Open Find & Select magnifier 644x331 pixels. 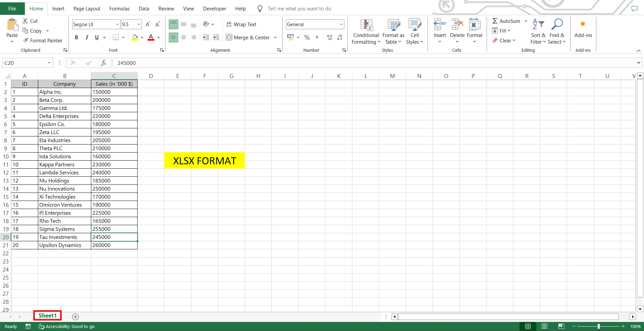[x=557, y=32]
